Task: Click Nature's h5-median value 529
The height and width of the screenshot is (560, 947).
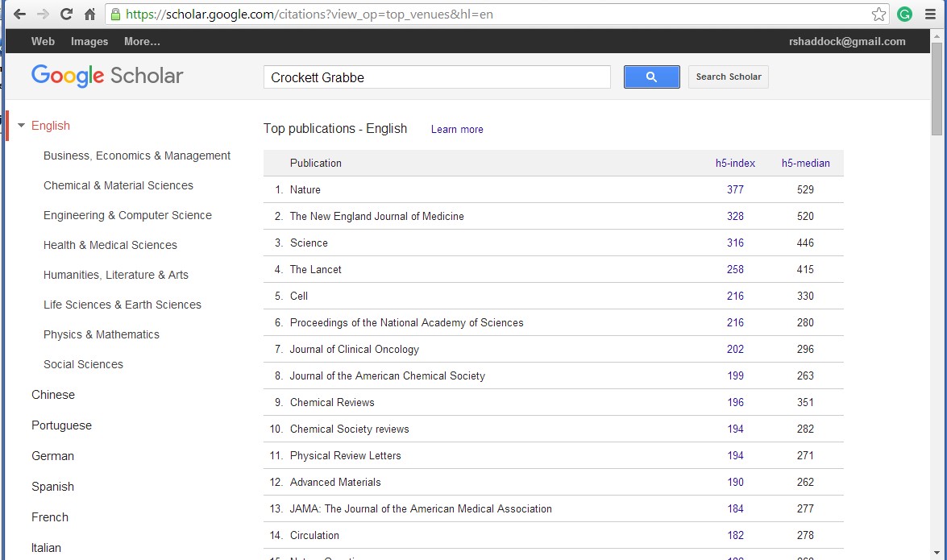Action: (x=805, y=189)
